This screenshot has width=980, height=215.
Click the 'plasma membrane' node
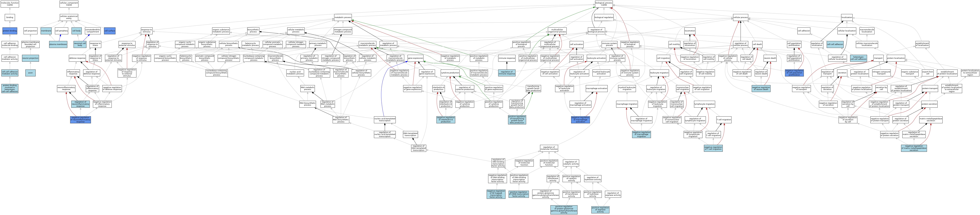point(58,45)
